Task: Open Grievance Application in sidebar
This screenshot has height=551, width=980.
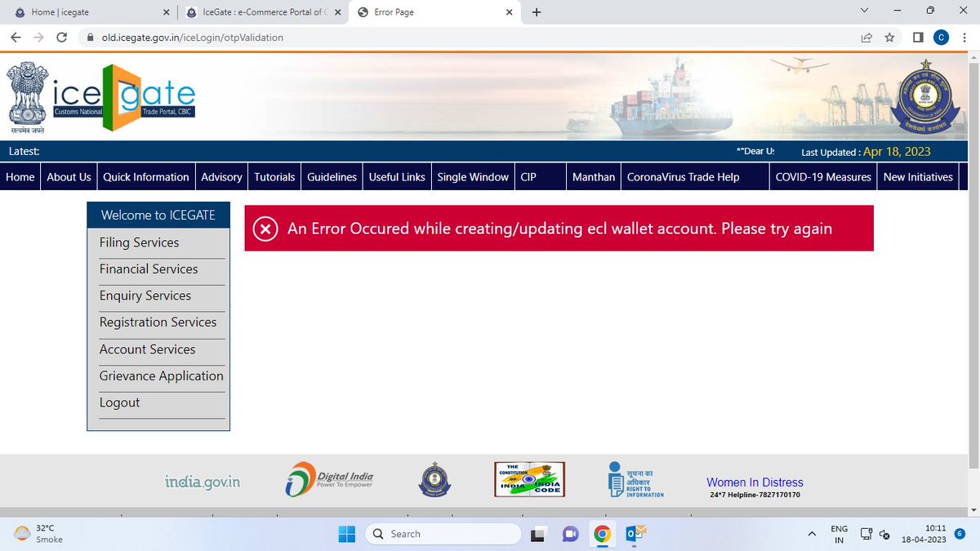Action: coord(161,376)
